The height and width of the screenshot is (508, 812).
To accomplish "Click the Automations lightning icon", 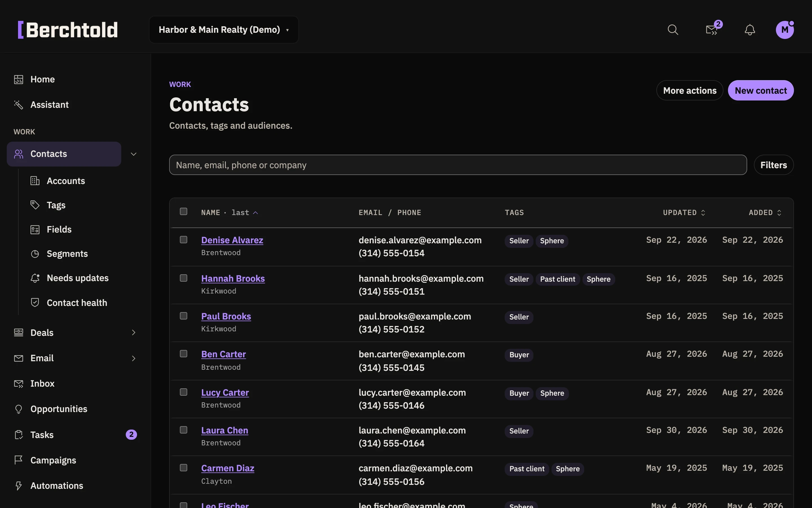I will pos(18,485).
